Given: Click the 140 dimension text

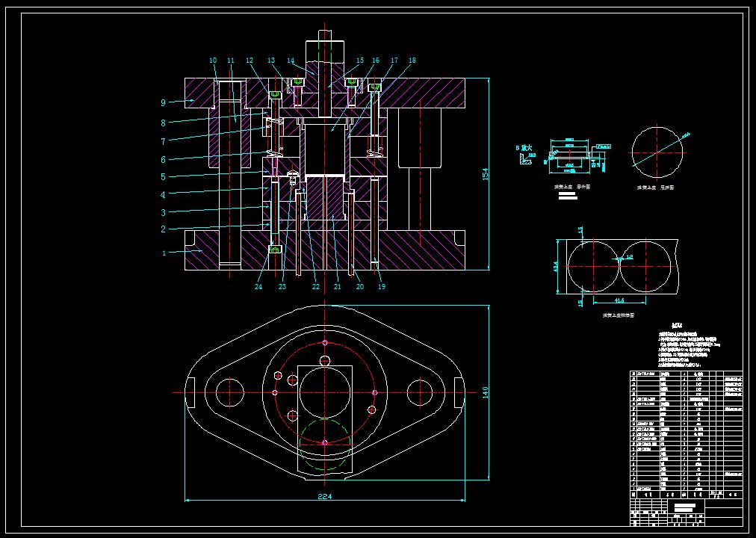Looking at the screenshot, I should point(485,392).
